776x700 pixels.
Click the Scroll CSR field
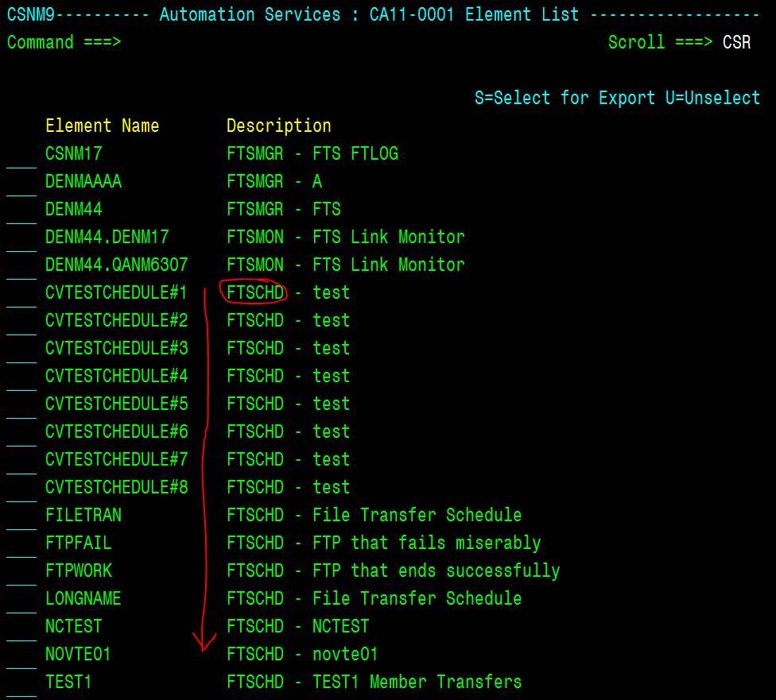(x=736, y=43)
